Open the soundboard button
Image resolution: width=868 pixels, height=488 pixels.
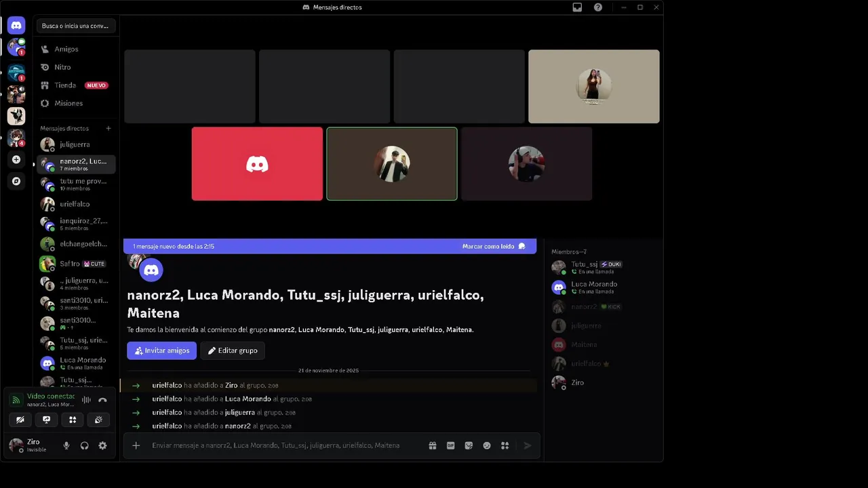point(98,420)
